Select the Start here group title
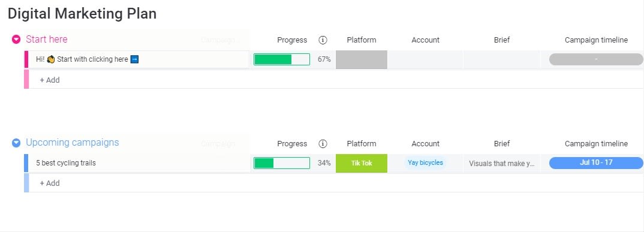Image resolution: width=644 pixels, height=232 pixels. point(46,40)
